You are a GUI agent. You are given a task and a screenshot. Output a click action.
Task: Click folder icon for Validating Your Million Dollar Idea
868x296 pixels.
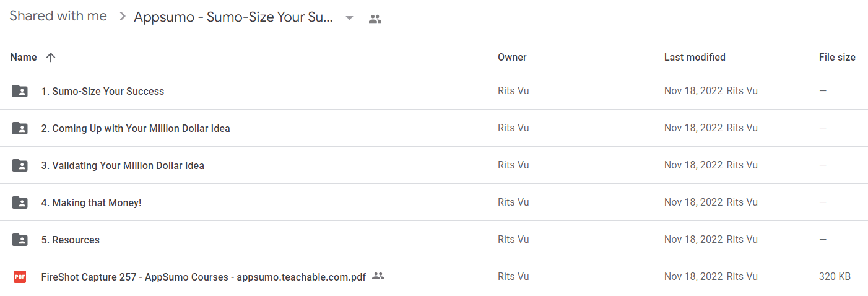pos(20,165)
